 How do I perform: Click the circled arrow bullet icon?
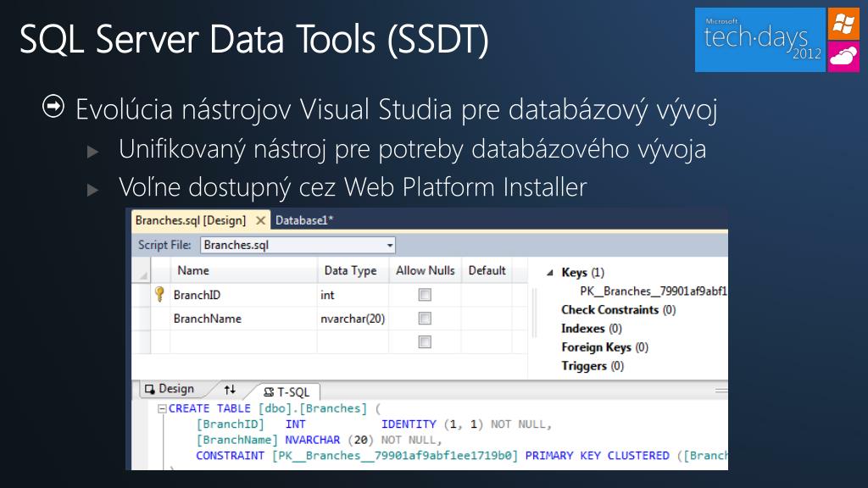pyautogui.click(x=53, y=106)
